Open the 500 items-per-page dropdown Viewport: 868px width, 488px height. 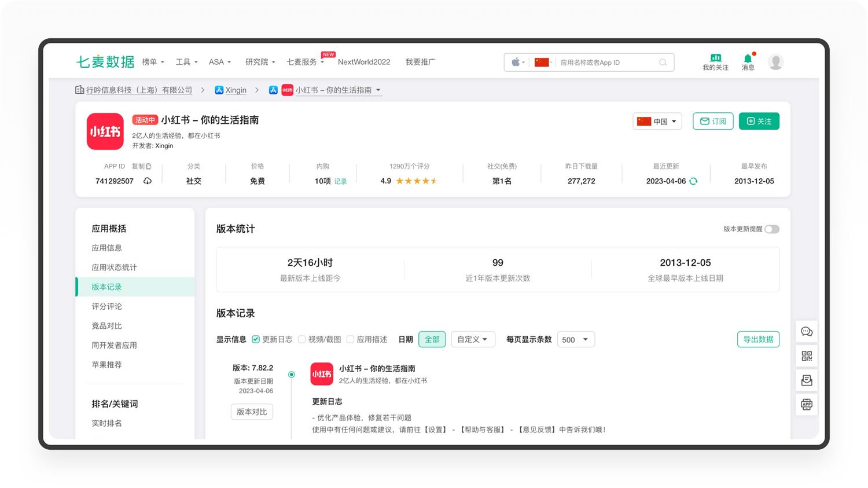coord(576,340)
